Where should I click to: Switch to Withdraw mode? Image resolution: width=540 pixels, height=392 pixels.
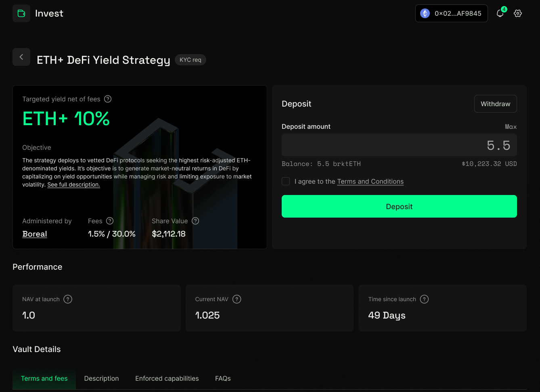pos(495,104)
